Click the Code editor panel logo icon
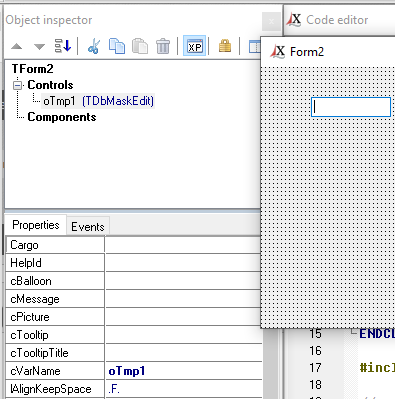 click(294, 20)
